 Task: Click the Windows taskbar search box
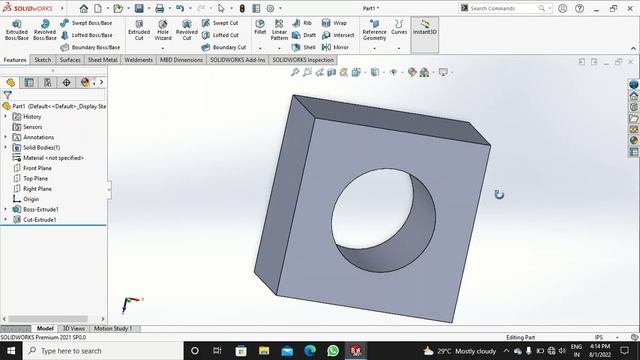point(103,351)
